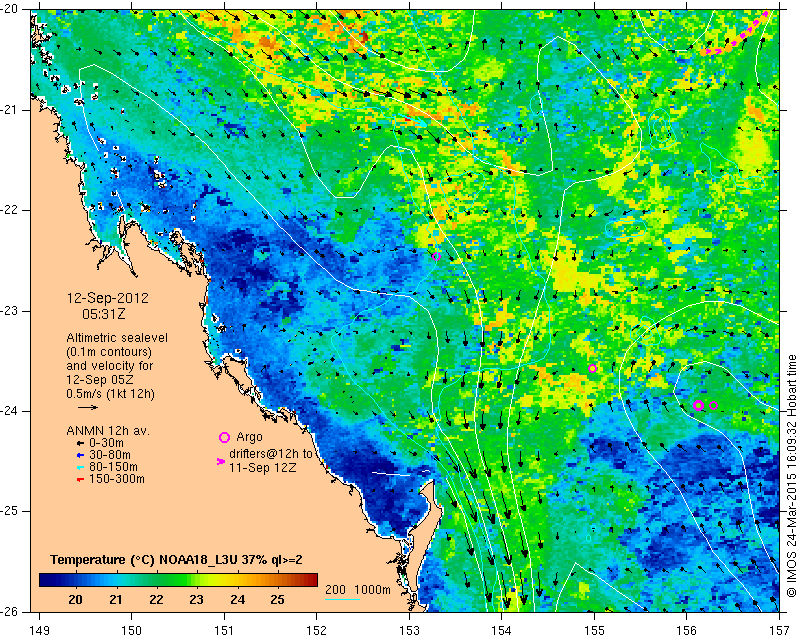Click latitude axis label -24
800x640 pixels.
click(x=10, y=411)
